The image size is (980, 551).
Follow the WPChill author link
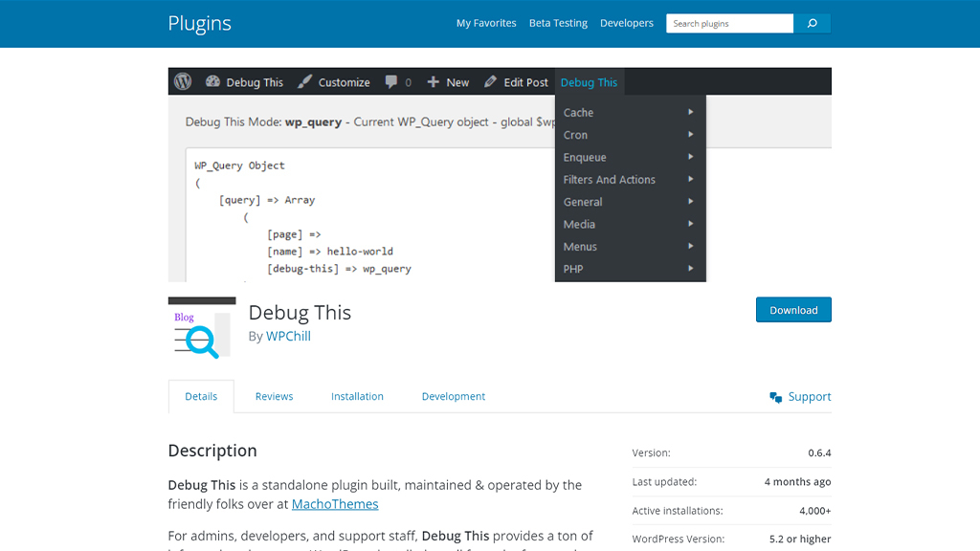(288, 336)
